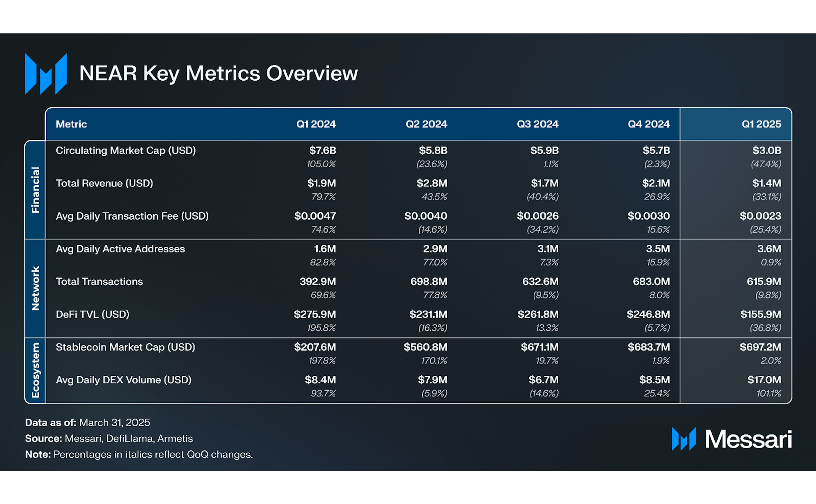Click the $0.0047 transaction fee value
Image resolution: width=816 pixels, height=504 pixels.
315,216
